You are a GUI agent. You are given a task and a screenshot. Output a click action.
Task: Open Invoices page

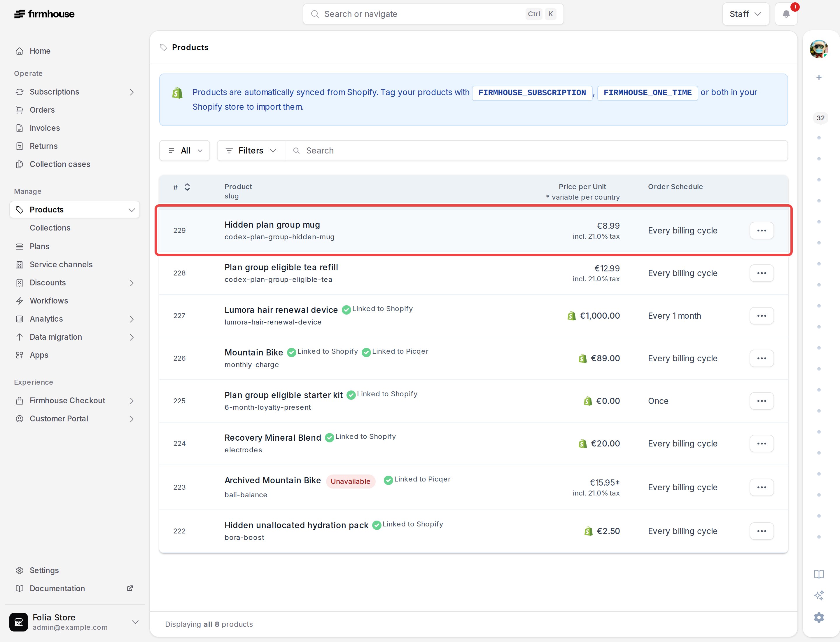click(45, 128)
